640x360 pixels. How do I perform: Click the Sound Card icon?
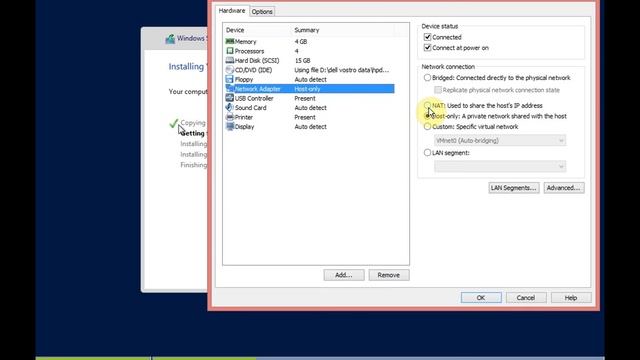tap(230, 107)
